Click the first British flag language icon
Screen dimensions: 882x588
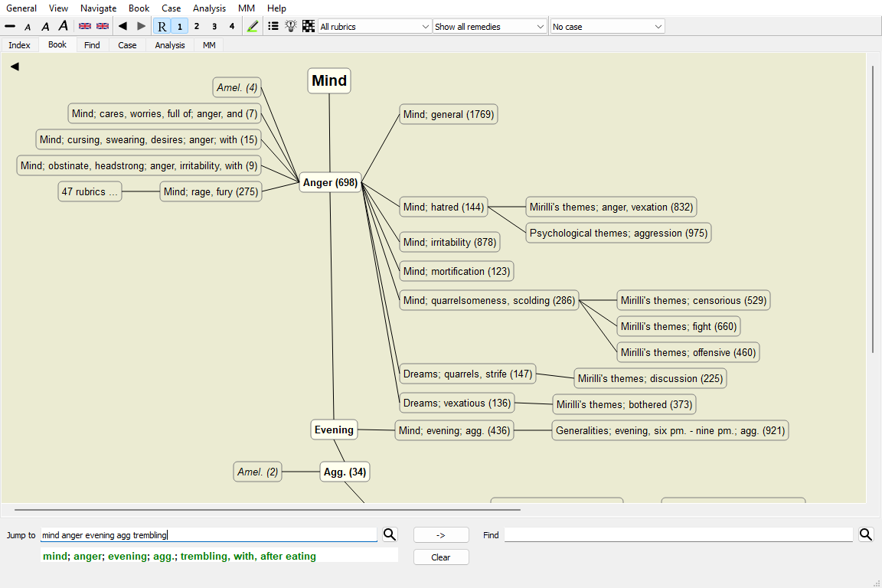tap(85, 27)
